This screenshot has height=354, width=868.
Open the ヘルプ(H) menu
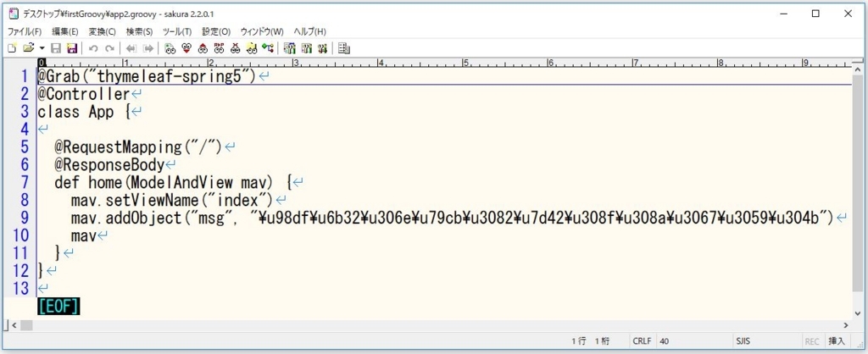310,31
